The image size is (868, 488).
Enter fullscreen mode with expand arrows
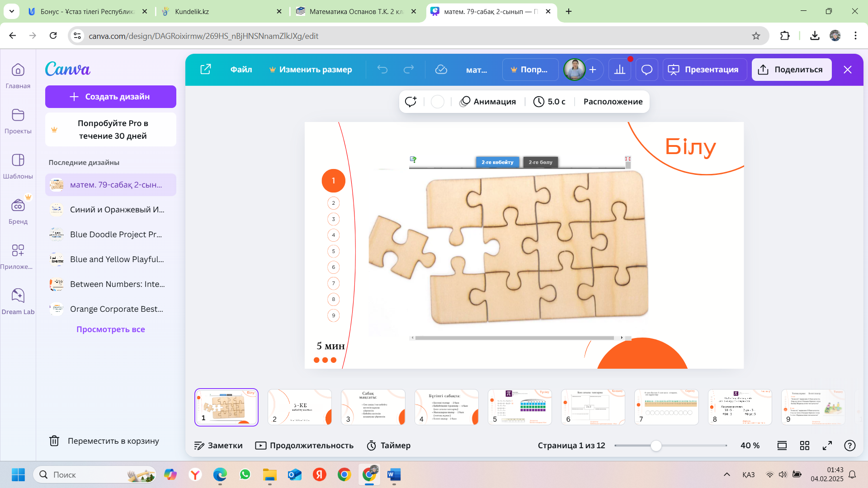tap(827, 446)
